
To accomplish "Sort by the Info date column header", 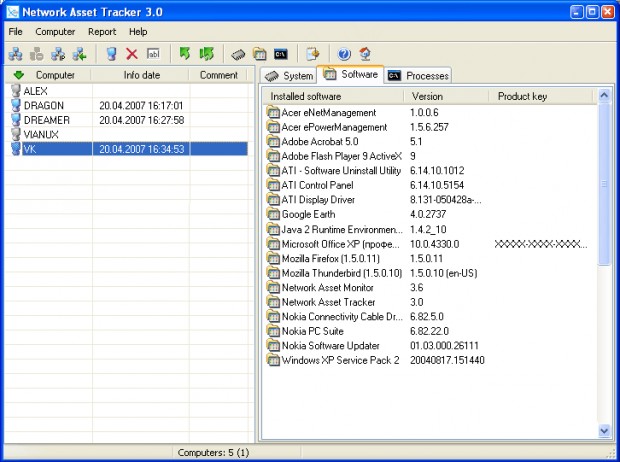I will tap(140, 75).
